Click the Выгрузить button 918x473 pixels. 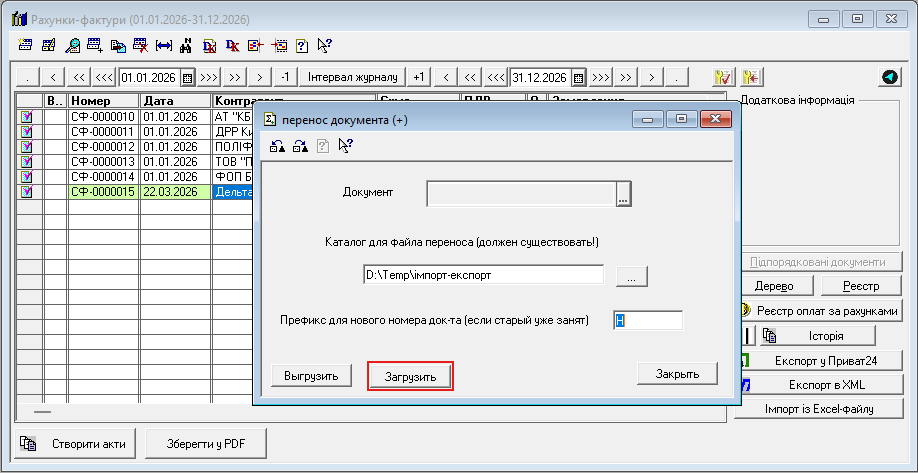(x=311, y=375)
